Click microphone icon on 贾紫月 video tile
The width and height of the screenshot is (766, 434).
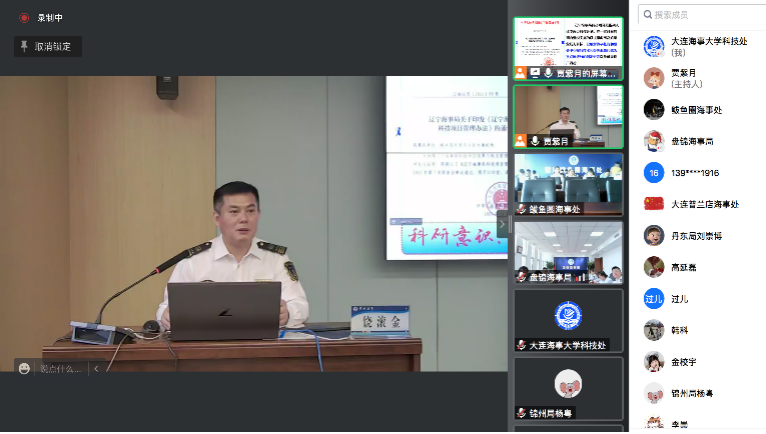(535, 141)
